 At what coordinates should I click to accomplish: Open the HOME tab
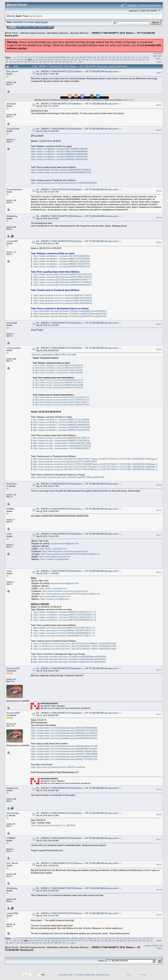click(13, 27)
